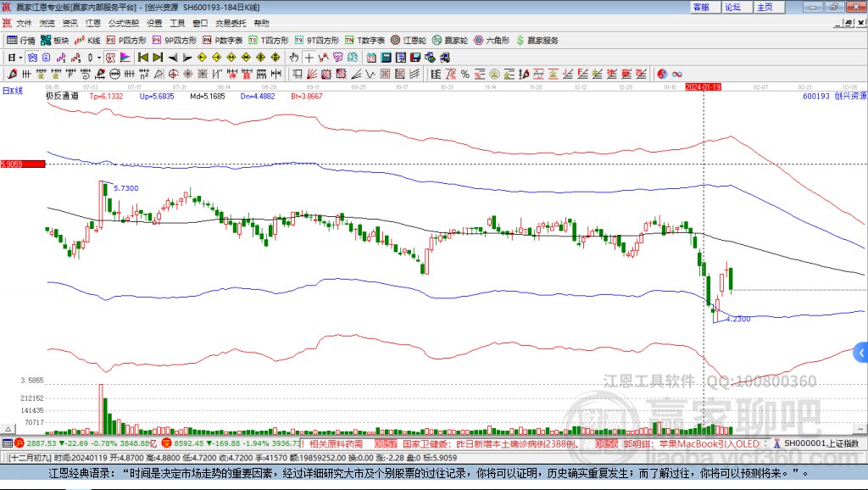
Task: Click the red 5.9059 price marker
Action: click(x=23, y=164)
